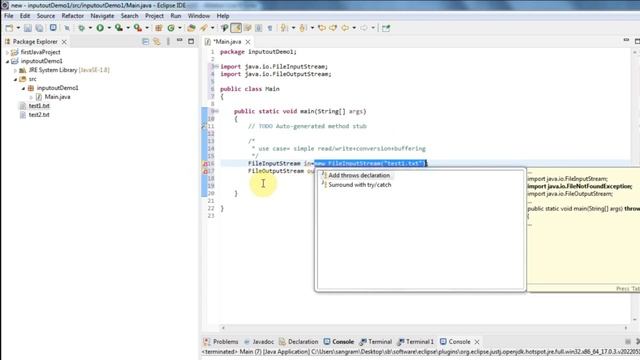Choose Surround with try/catch quick fix
This screenshot has height=360, width=640.
(360, 184)
